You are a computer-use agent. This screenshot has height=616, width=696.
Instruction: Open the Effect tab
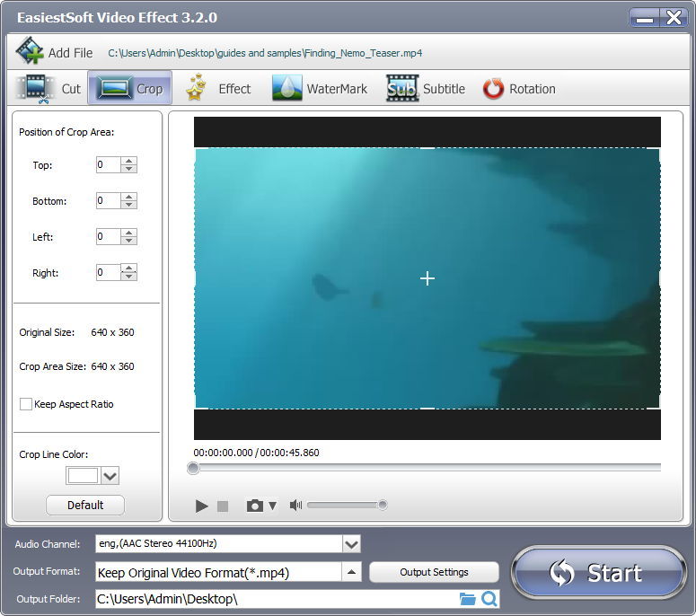tap(217, 88)
